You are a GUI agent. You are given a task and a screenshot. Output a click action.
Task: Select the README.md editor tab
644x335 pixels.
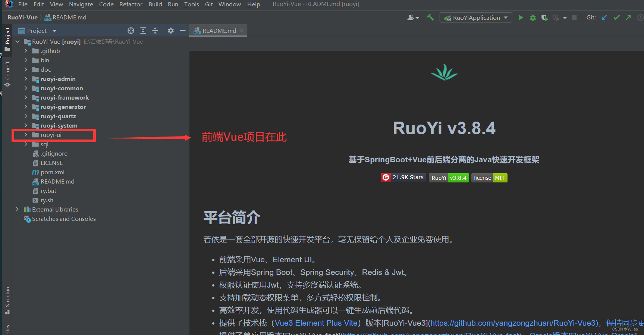pos(219,31)
